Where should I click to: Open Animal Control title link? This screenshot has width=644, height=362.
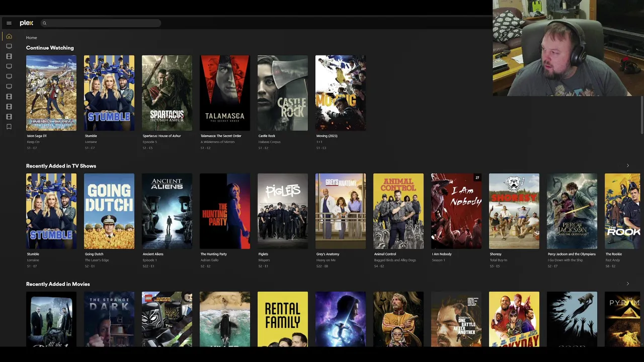(x=385, y=254)
